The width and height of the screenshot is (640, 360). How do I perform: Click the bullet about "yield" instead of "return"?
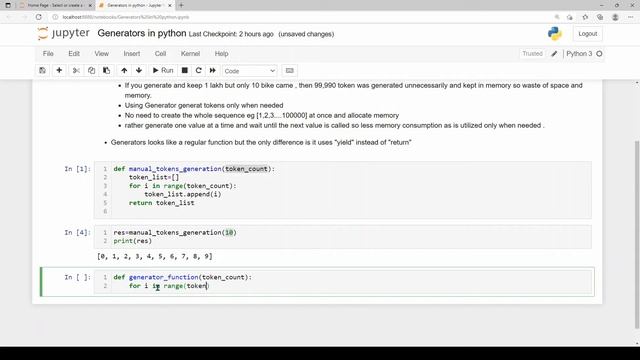[261, 142]
